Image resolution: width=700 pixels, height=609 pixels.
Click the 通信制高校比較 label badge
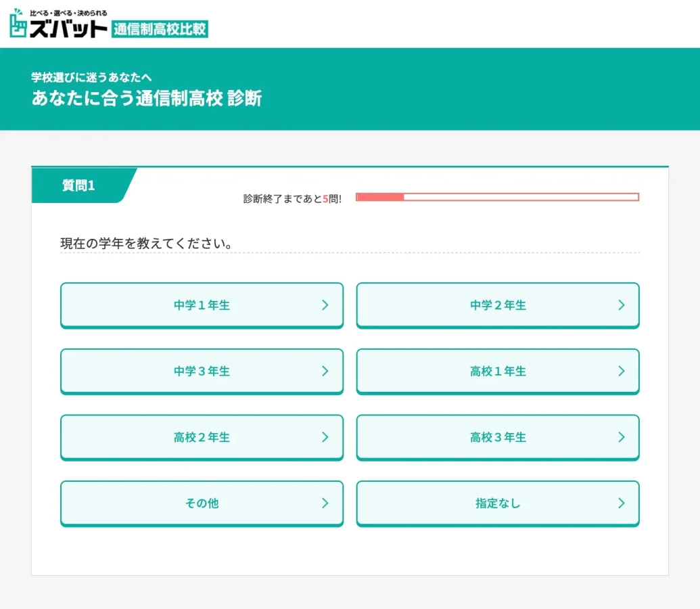[160, 29]
